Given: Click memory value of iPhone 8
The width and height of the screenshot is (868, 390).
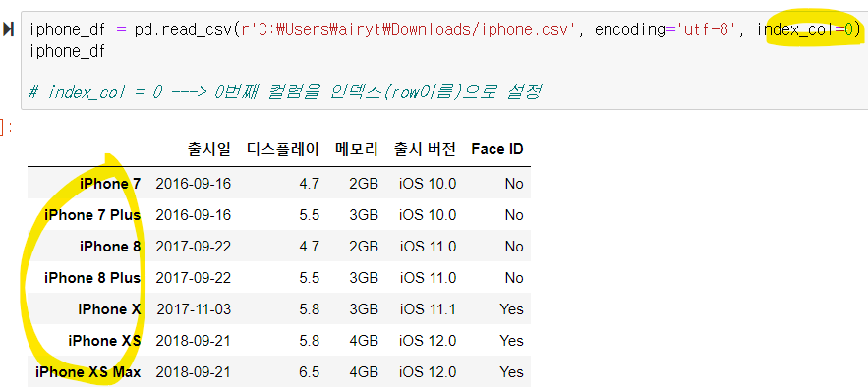Looking at the screenshot, I should [364, 247].
